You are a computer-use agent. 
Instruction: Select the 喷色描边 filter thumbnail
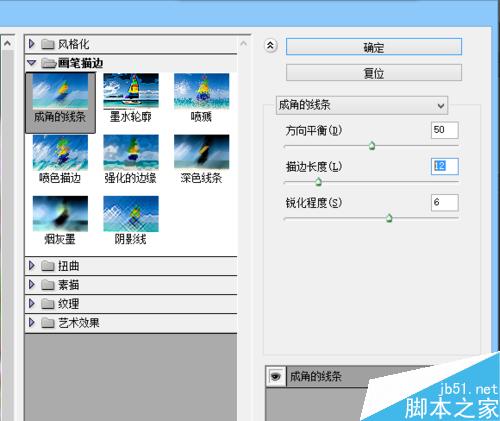coord(60,153)
